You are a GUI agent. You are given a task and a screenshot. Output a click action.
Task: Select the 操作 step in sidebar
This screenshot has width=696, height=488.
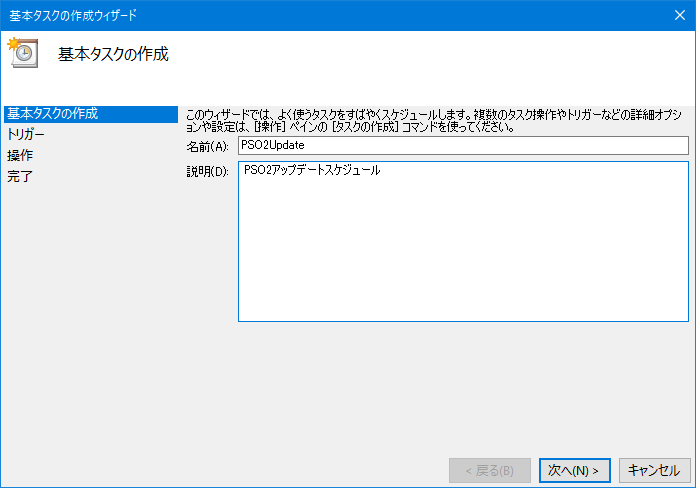pos(20,155)
